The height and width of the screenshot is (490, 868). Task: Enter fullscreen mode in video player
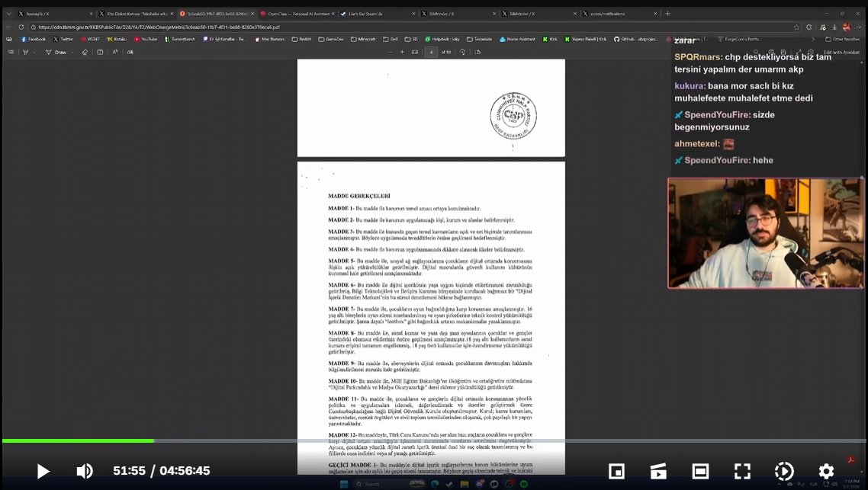click(x=742, y=471)
